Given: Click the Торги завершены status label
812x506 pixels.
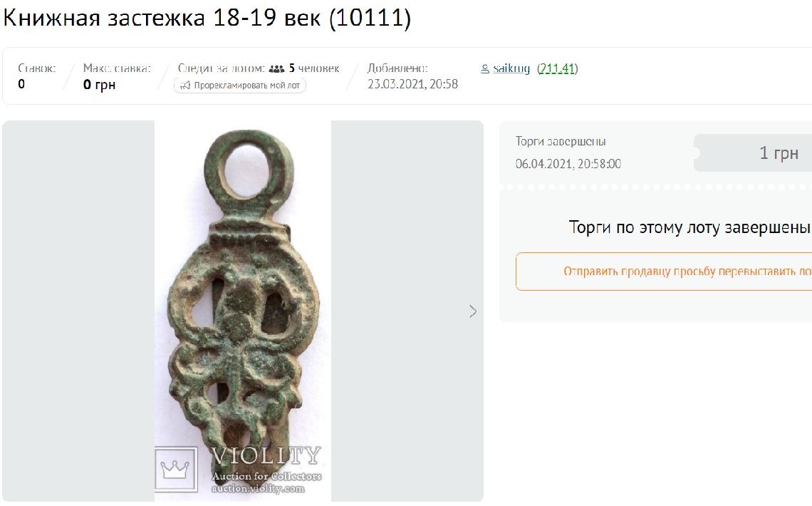Looking at the screenshot, I should [x=561, y=141].
